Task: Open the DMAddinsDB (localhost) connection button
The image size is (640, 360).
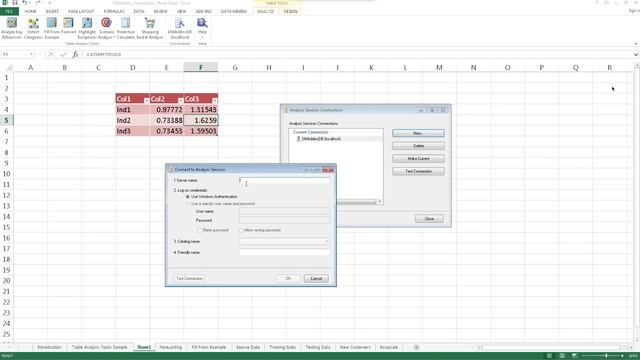Action: (x=180, y=28)
